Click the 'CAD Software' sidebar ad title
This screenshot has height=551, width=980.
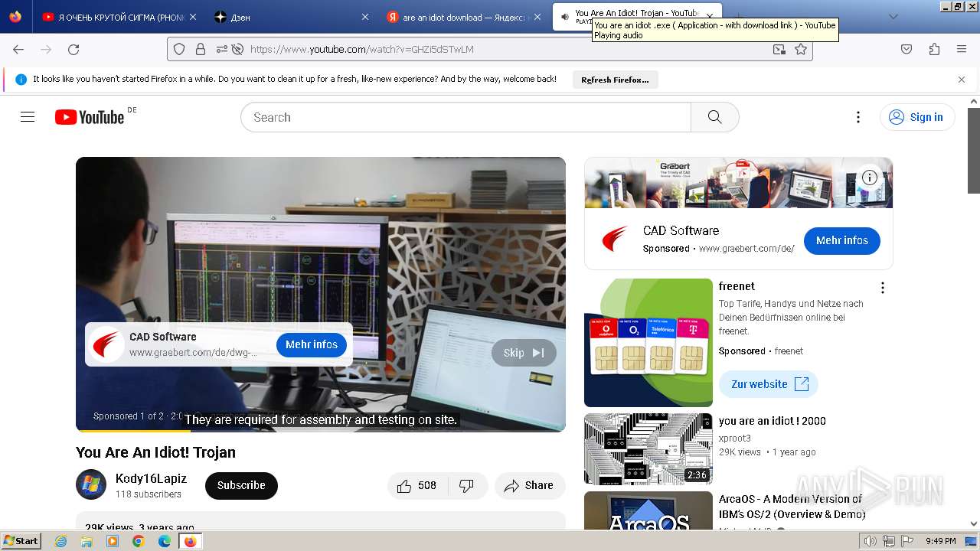point(681,230)
